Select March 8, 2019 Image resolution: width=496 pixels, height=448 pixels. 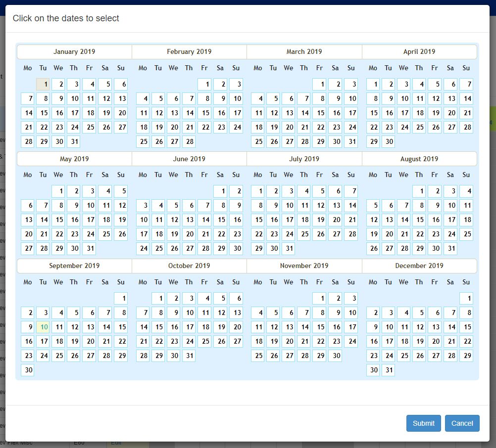(x=319, y=98)
